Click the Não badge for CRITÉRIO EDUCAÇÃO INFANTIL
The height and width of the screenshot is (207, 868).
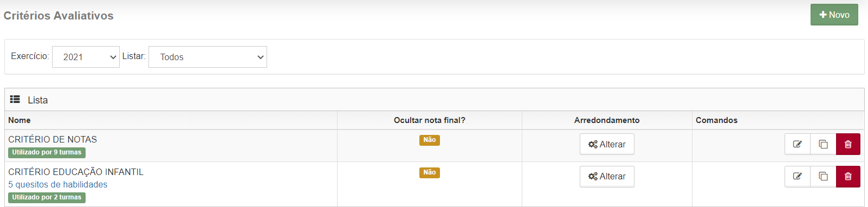tap(430, 172)
